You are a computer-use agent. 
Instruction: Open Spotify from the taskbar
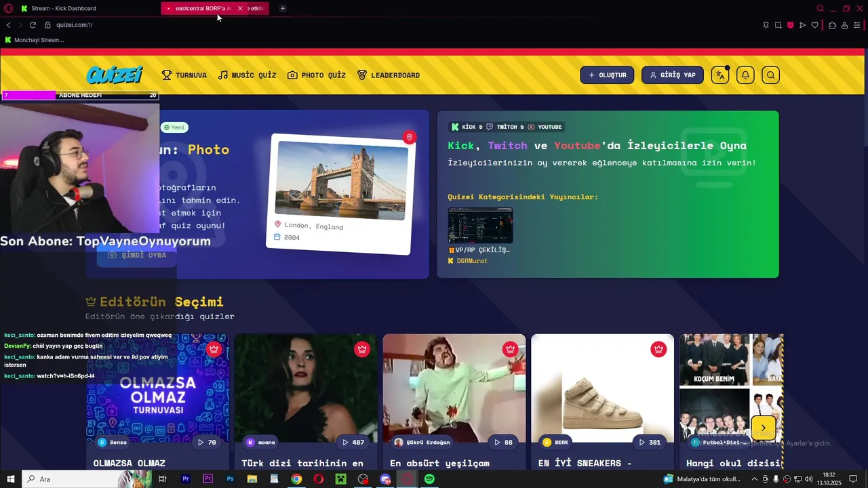(429, 479)
